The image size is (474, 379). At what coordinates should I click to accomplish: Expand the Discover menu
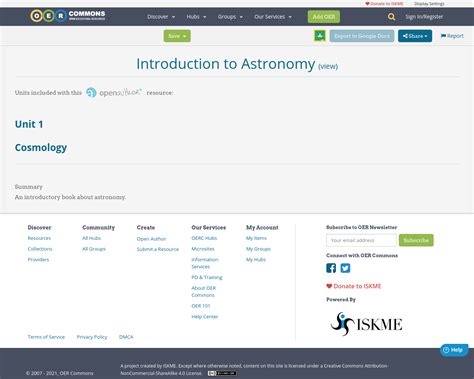click(x=161, y=17)
